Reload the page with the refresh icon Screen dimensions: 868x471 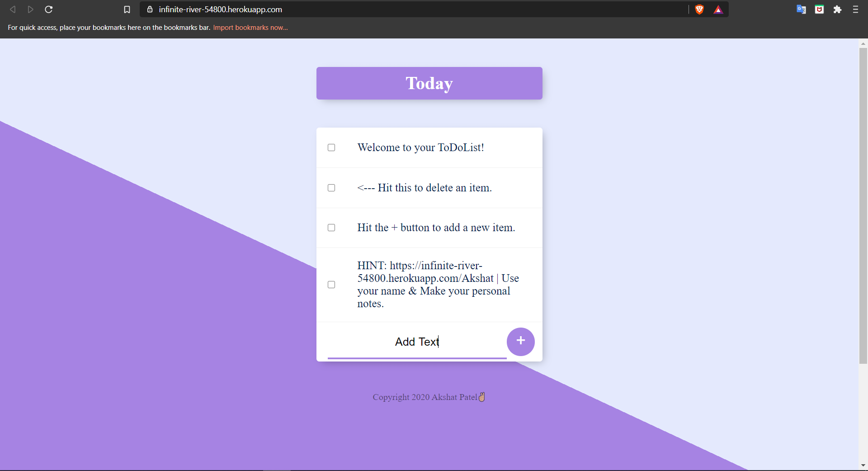tap(49, 10)
